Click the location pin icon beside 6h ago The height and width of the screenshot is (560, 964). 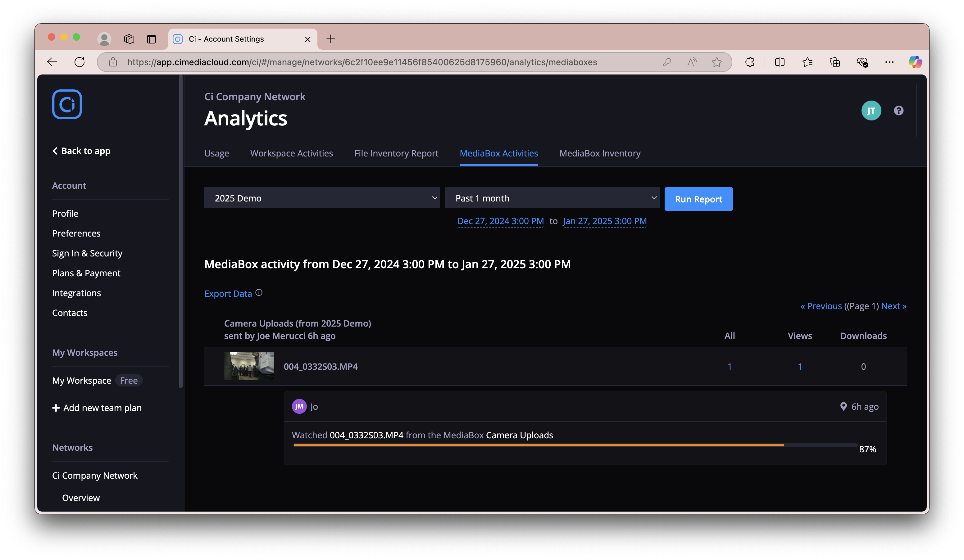pyautogui.click(x=843, y=406)
